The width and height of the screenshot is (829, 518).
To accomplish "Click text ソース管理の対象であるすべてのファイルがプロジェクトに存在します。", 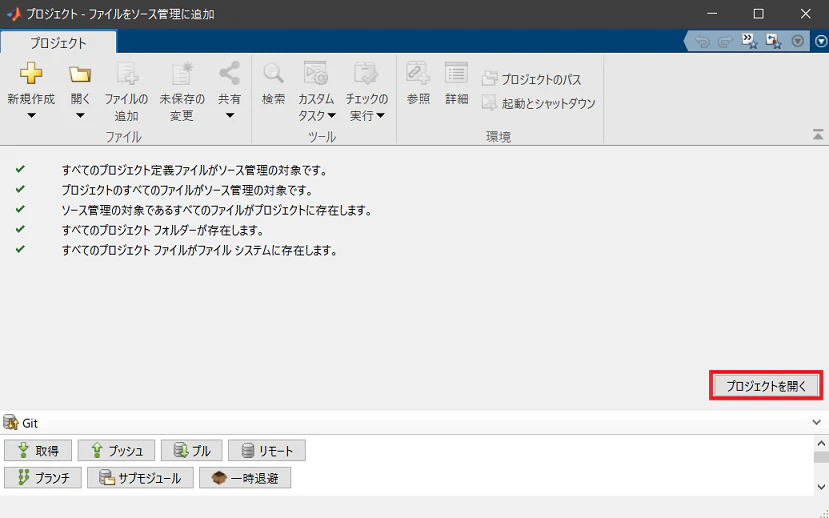I will (x=217, y=210).
